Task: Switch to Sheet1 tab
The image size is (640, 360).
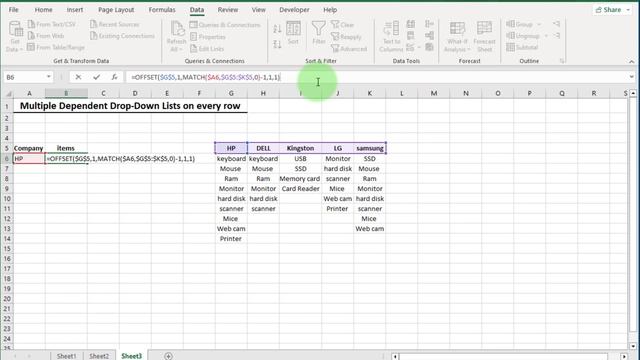Action: (67, 356)
